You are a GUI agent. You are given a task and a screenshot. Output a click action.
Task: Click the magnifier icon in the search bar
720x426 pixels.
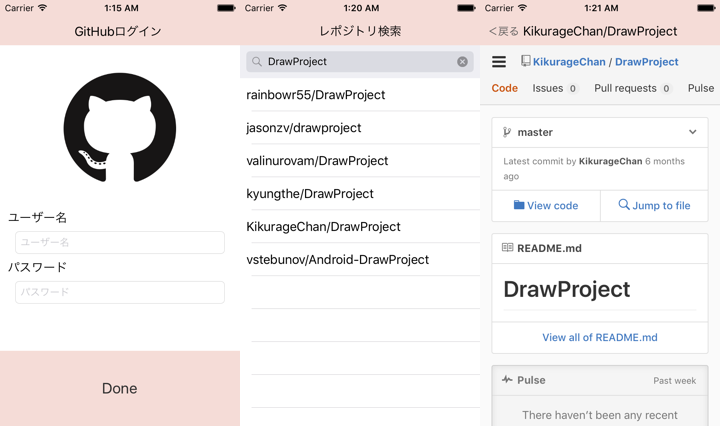click(257, 62)
